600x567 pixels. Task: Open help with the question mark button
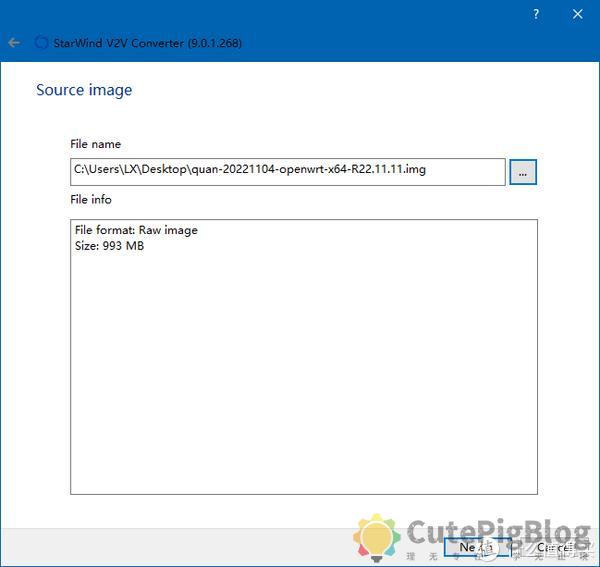click(536, 15)
